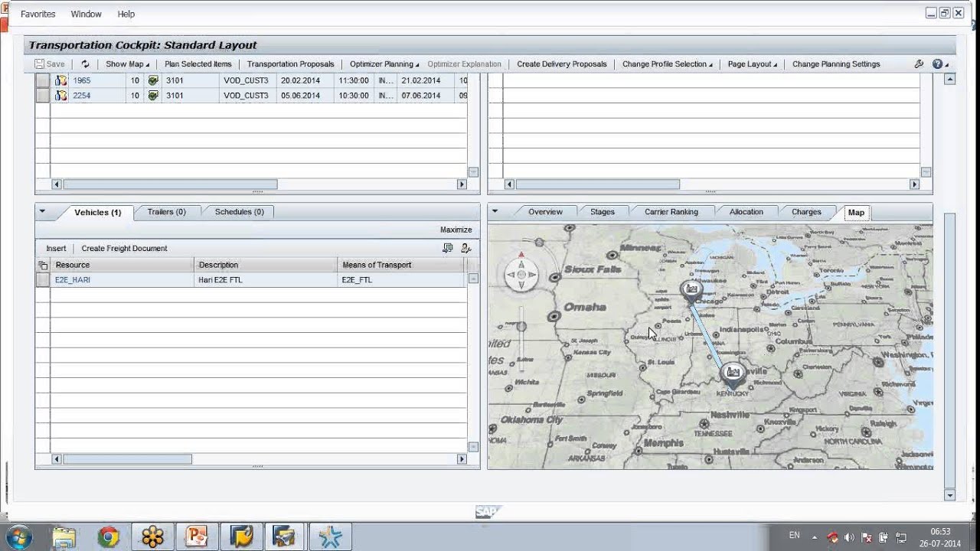Click Vehicles table horizontal scrollbar
Screen dimensions: 980x551
(127, 459)
